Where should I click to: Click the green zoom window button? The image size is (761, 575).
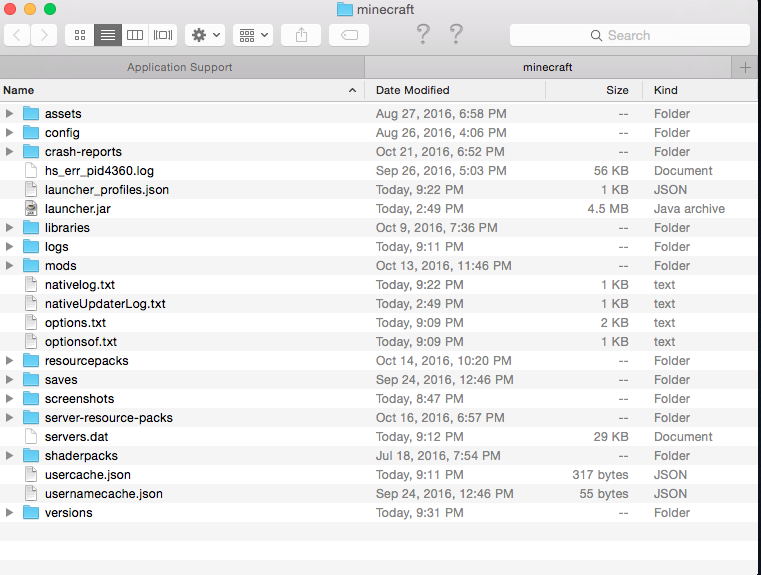click(50, 9)
